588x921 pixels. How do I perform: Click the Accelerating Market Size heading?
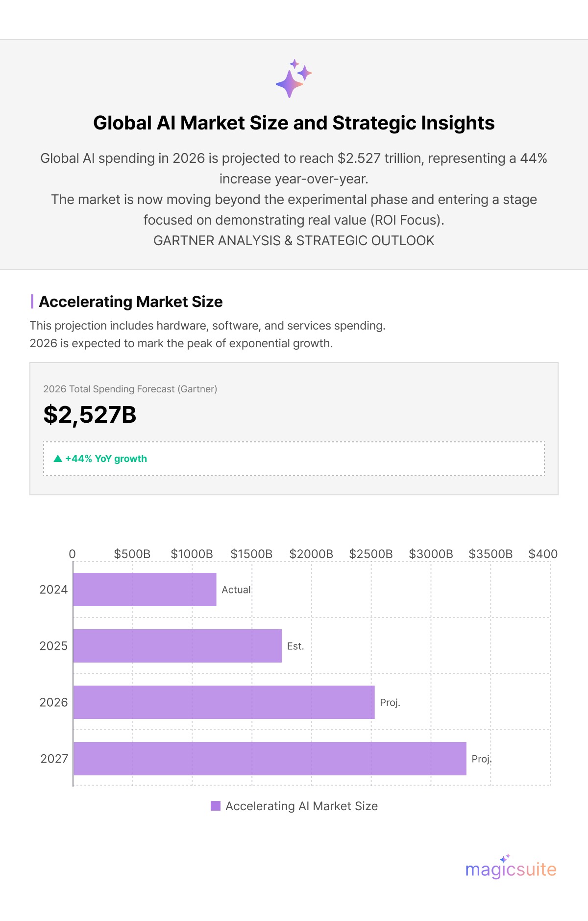pyautogui.click(x=131, y=302)
